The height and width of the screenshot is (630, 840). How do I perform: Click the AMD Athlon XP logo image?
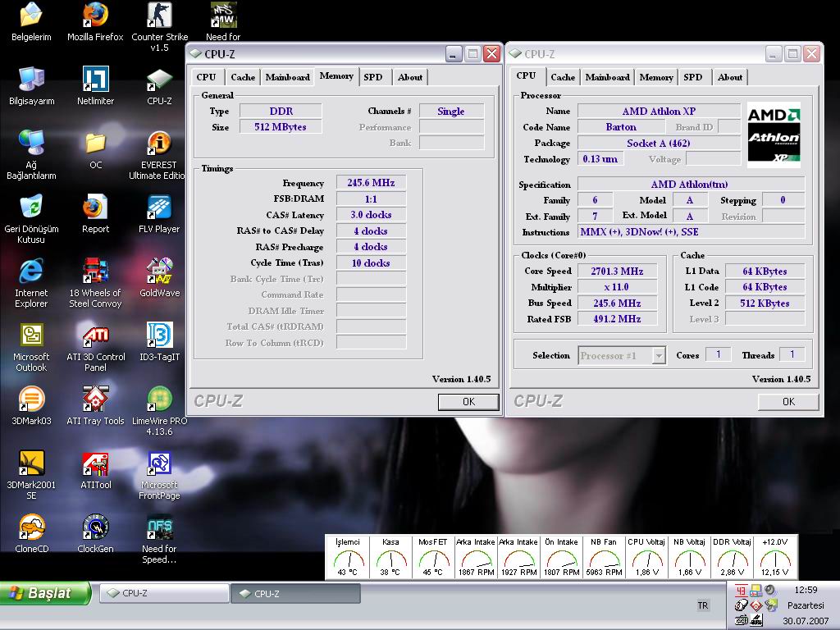[774, 135]
